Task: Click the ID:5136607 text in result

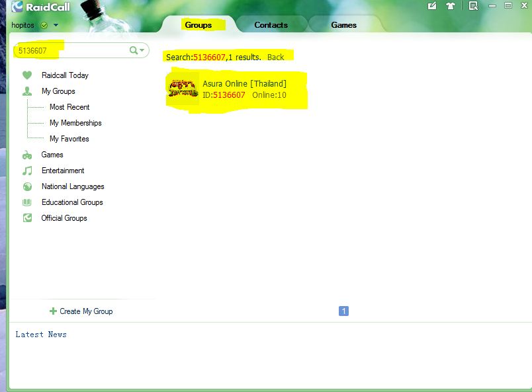Action: coord(224,95)
